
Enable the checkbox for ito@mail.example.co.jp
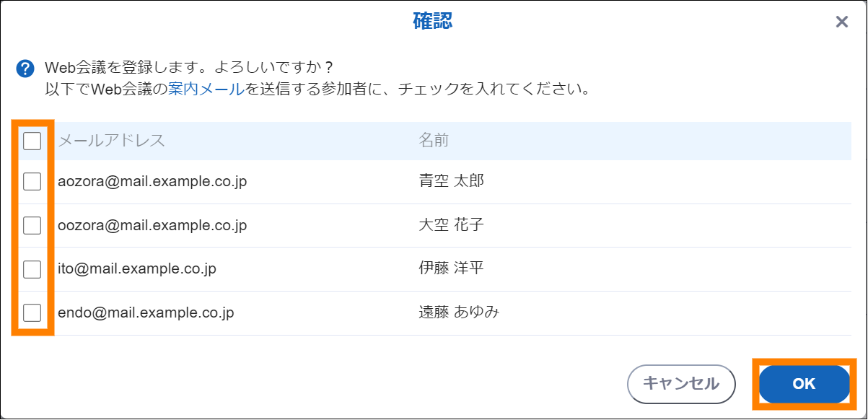pyautogui.click(x=32, y=269)
